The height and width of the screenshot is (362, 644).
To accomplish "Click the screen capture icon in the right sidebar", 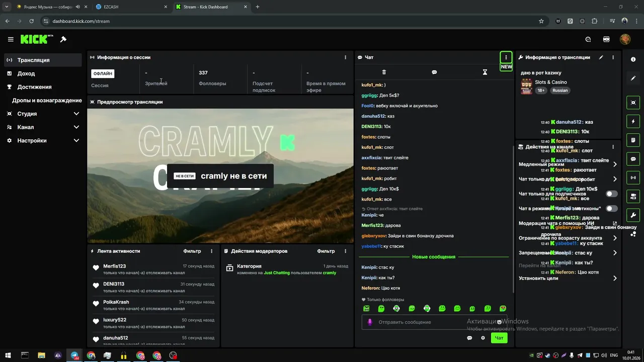I will [x=633, y=103].
